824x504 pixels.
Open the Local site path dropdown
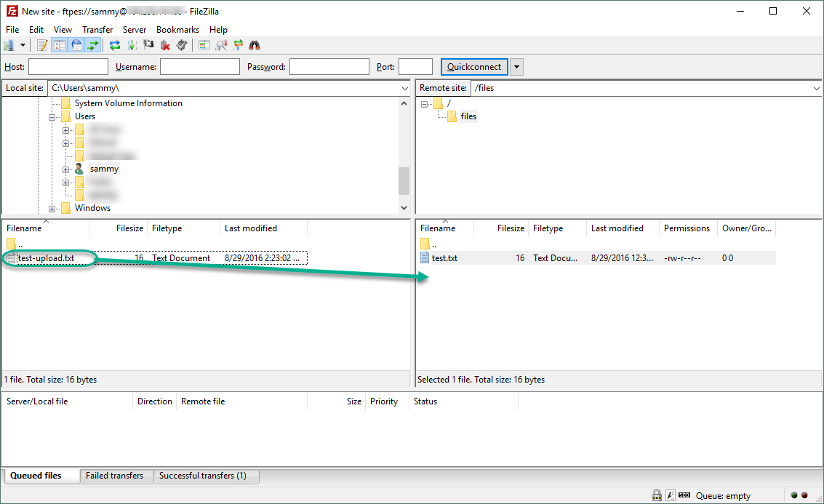[x=404, y=88]
